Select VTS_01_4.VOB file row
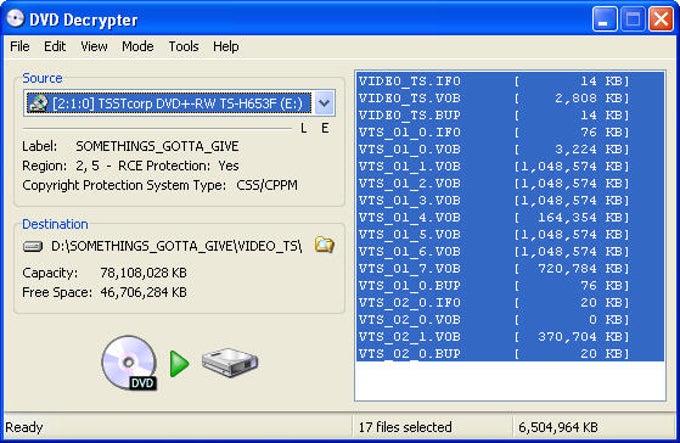Image resolution: width=680 pixels, height=443 pixels. (510, 218)
